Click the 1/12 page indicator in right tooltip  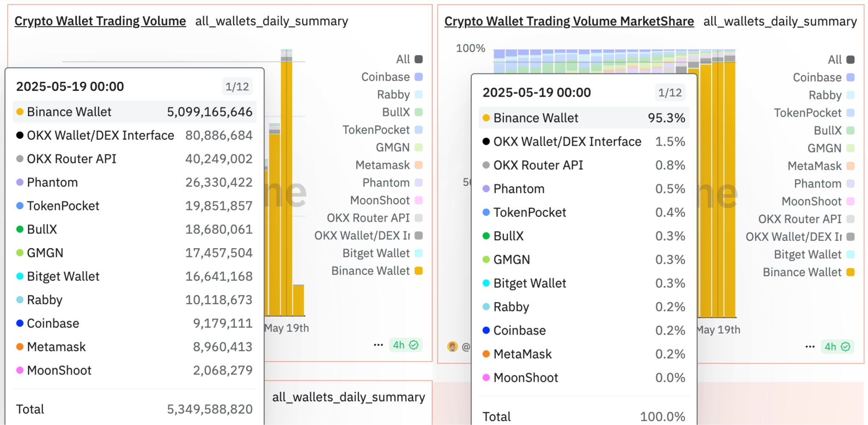pyautogui.click(x=670, y=92)
